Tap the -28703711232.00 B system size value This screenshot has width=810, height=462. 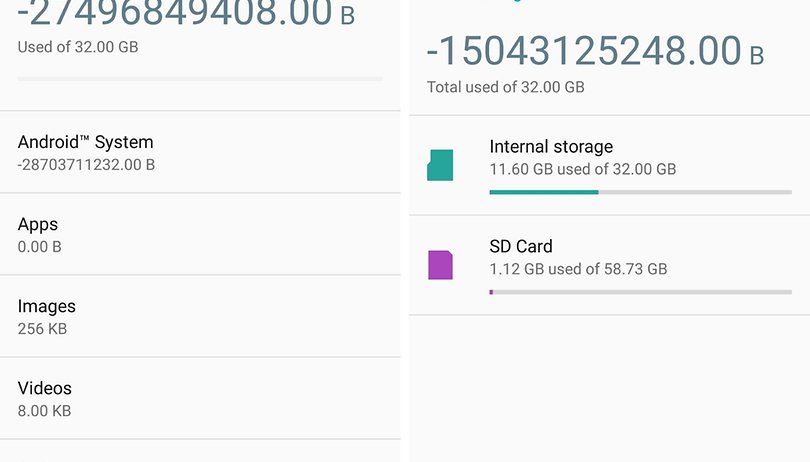(86, 165)
